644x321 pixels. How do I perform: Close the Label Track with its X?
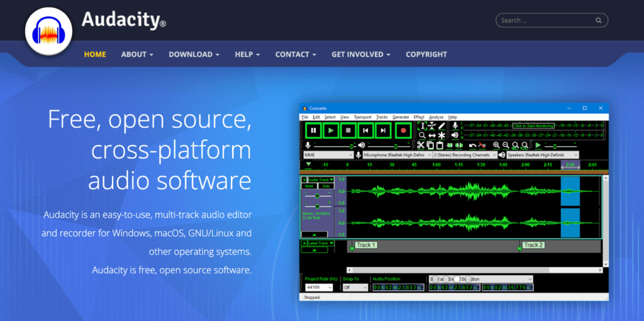coord(304,244)
